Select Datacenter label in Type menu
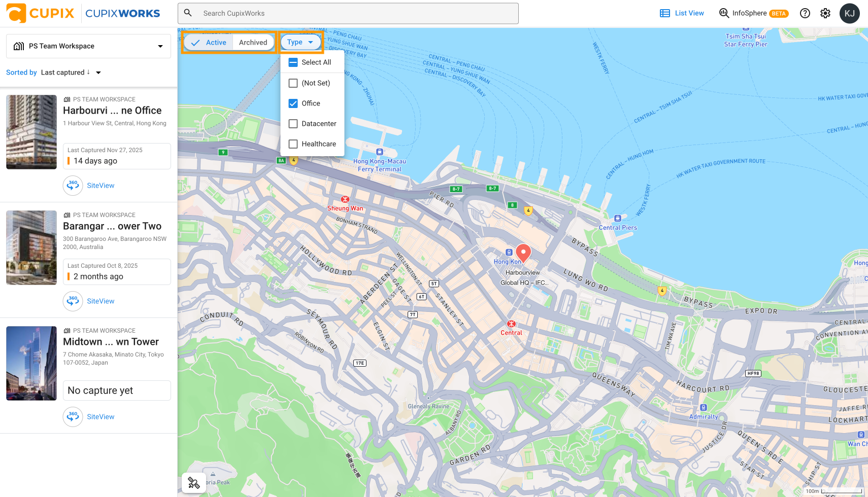868x497 pixels. (x=319, y=124)
